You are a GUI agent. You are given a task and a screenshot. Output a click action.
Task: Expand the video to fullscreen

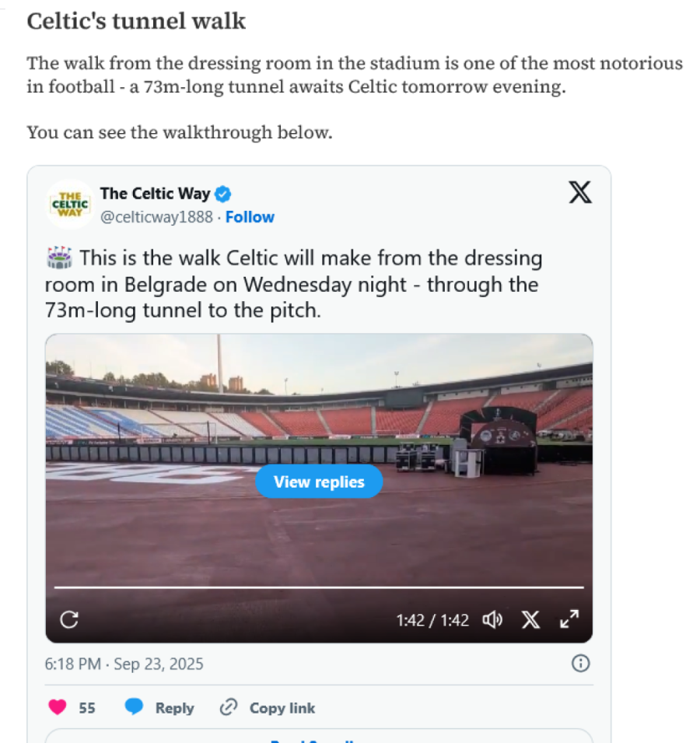pos(569,620)
